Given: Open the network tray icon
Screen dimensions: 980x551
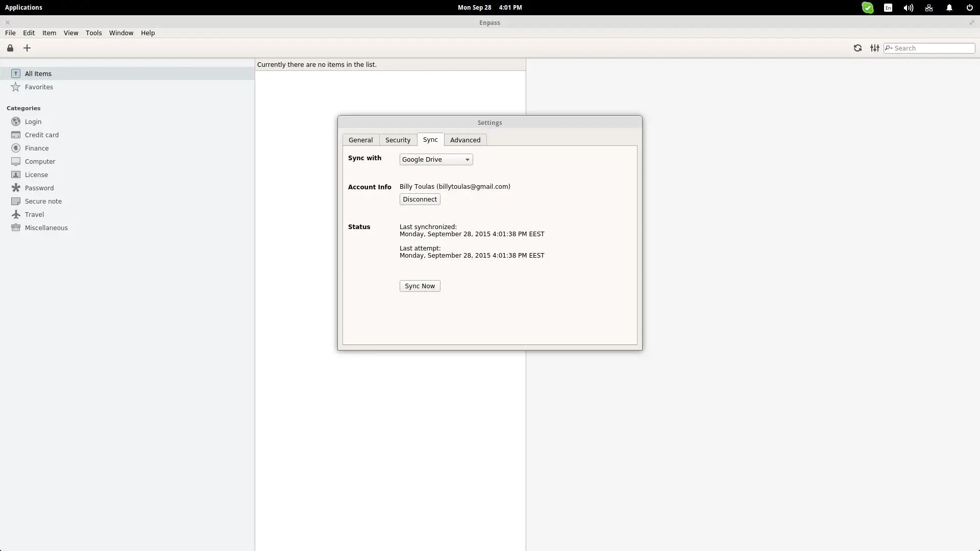Looking at the screenshot, I should 929,8.
